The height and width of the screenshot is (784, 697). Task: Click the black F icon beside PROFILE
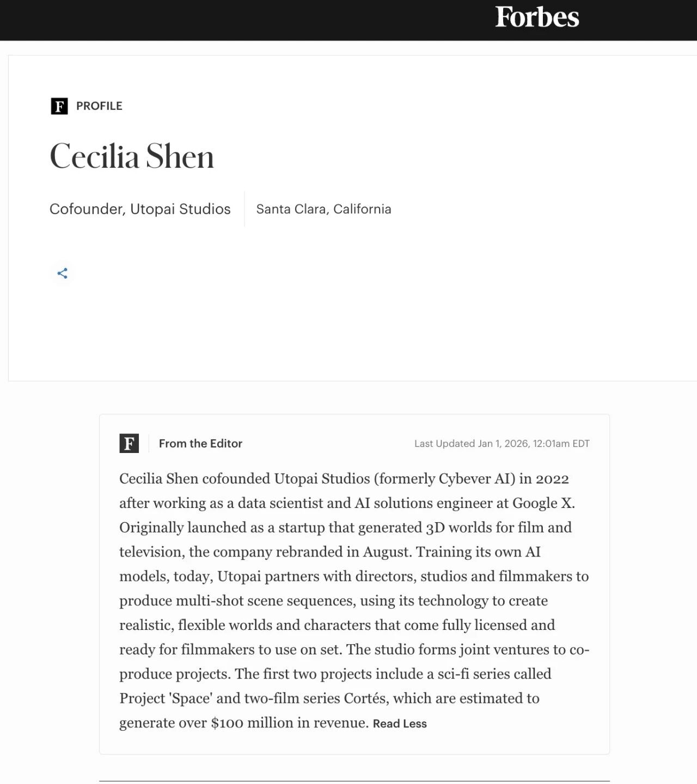pos(59,106)
